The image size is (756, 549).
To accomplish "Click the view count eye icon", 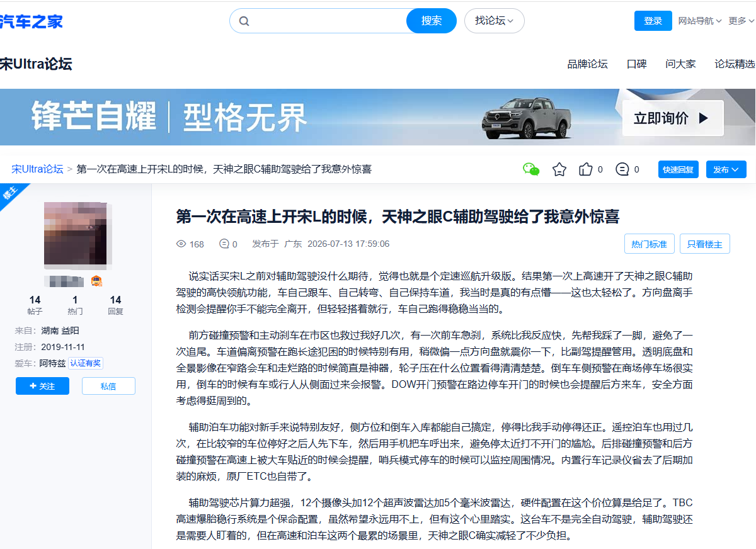I will click(181, 244).
